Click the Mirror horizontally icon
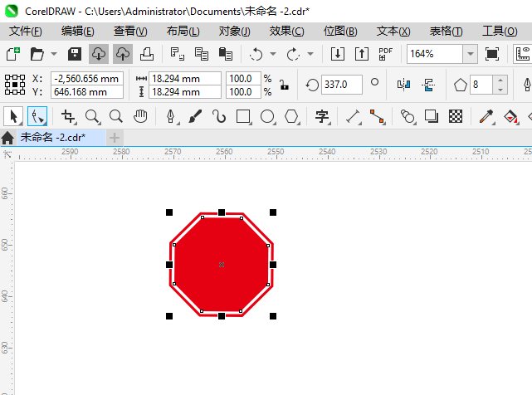 [403, 85]
